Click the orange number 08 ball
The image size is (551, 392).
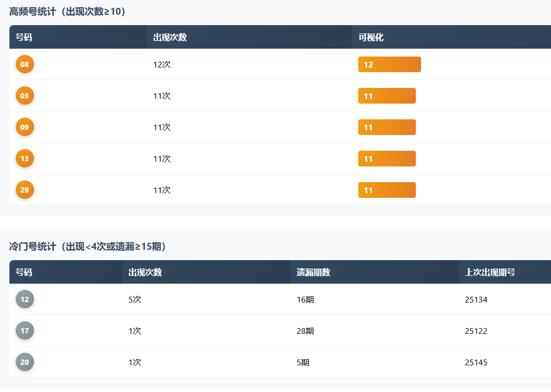click(25, 64)
